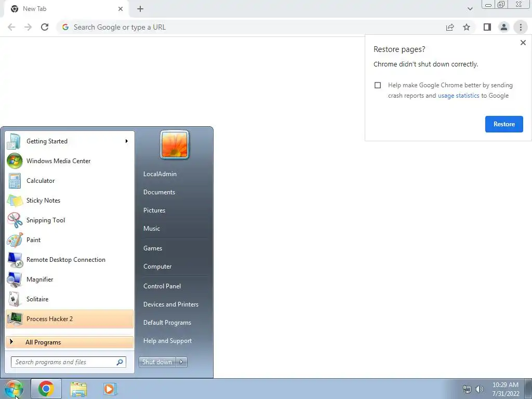The image size is (532, 399).
Task: Open the Chrome profile avatar icon
Action: click(504, 27)
